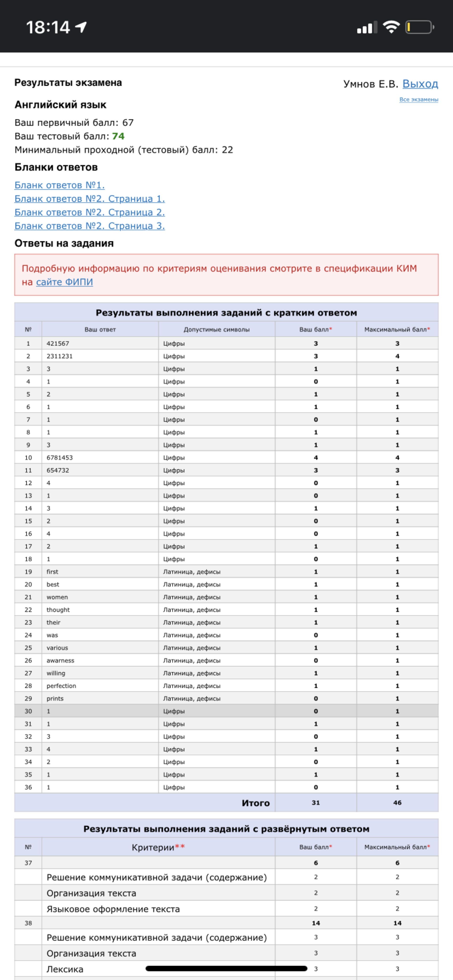Click the Минимальный проходной балл: 22 line
Screen dimensions: 453x980
[124, 150]
